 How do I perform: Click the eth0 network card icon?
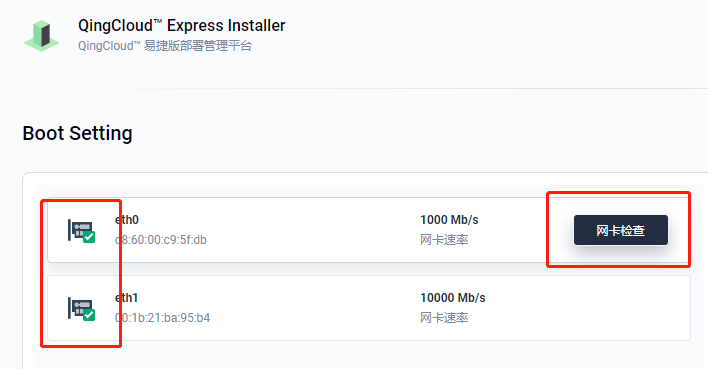pyautogui.click(x=81, y=230)
